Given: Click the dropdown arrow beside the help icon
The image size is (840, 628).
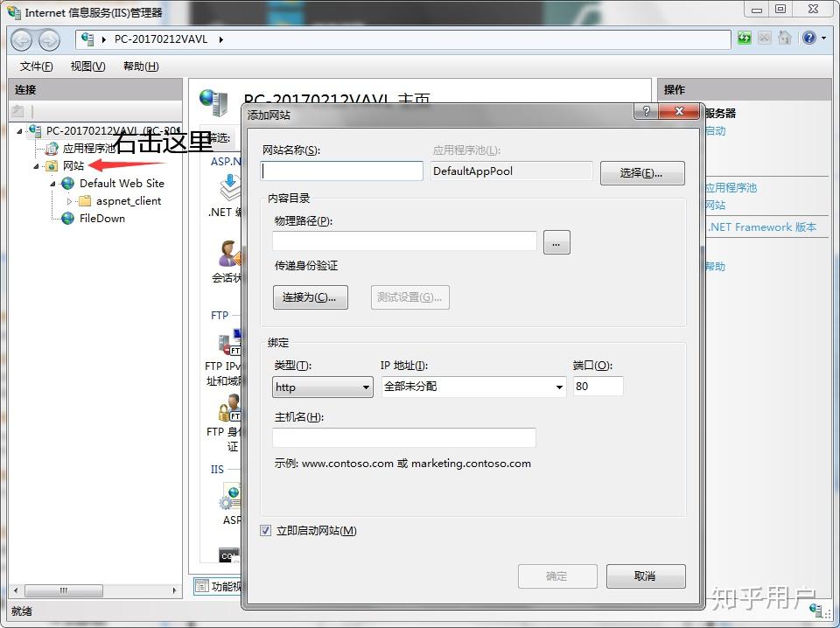Looking at the screenshot, I should 824,38.
